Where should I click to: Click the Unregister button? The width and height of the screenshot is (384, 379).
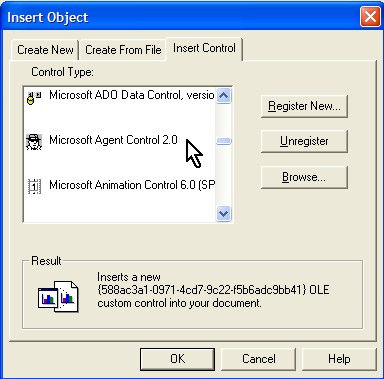(x=304, y=141)
